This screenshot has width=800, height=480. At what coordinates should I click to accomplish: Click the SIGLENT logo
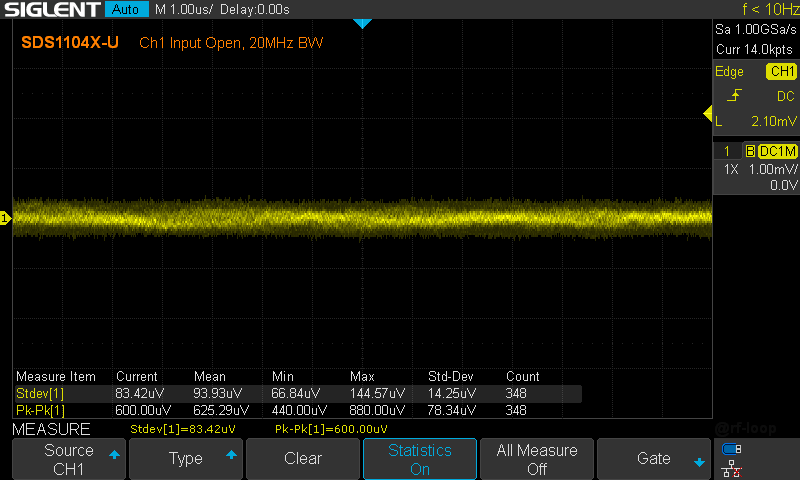pyautogui.click(x=53, y=9)
